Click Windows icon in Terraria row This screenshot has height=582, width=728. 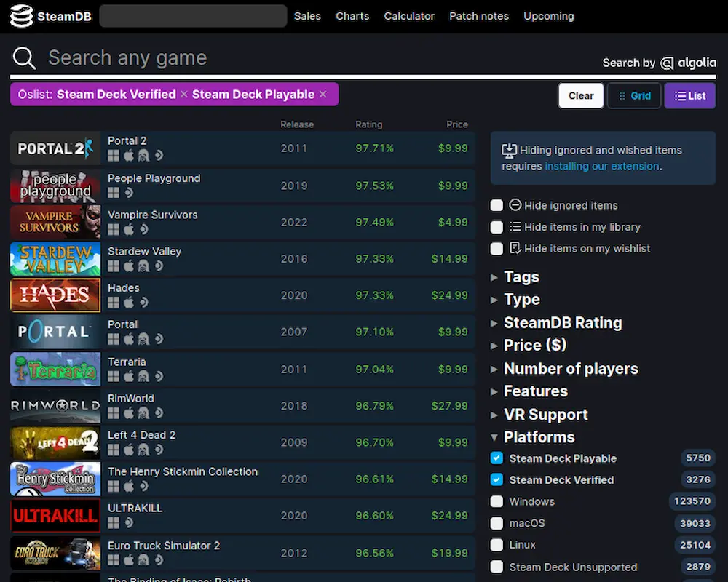(x=114, y=376)
